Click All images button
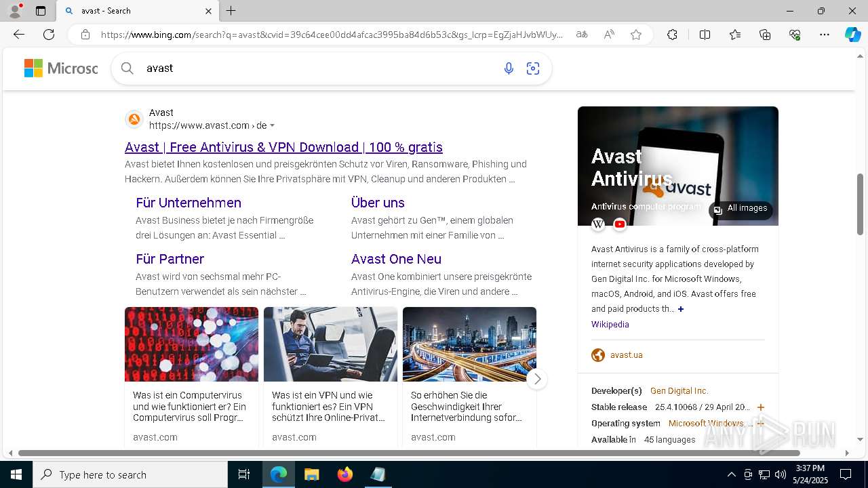The width and height of the screenshot is (868, 488). pos(741,209)
